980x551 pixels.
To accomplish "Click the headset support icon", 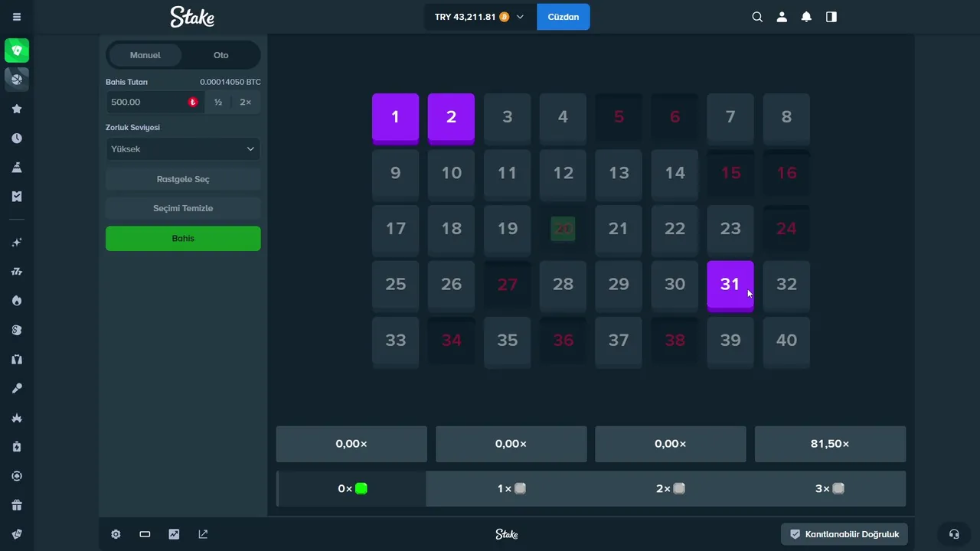I will click(954, 534).
